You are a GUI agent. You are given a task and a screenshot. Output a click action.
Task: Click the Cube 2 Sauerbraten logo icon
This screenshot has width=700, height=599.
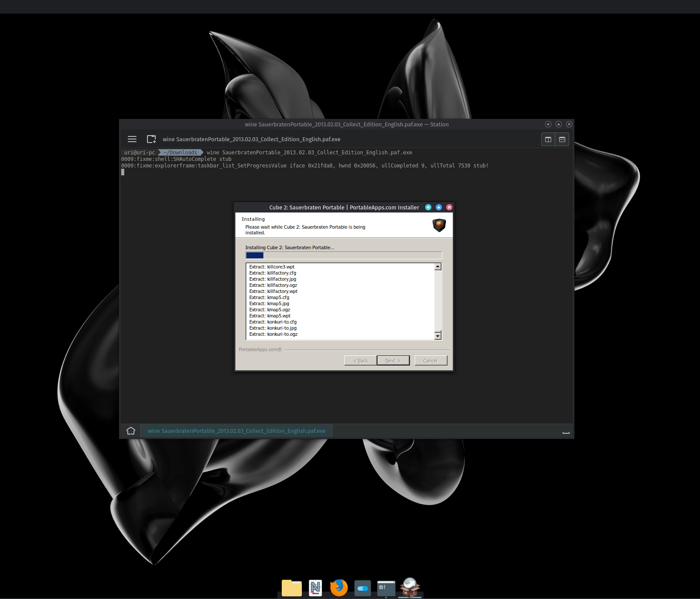pos(439,225)
